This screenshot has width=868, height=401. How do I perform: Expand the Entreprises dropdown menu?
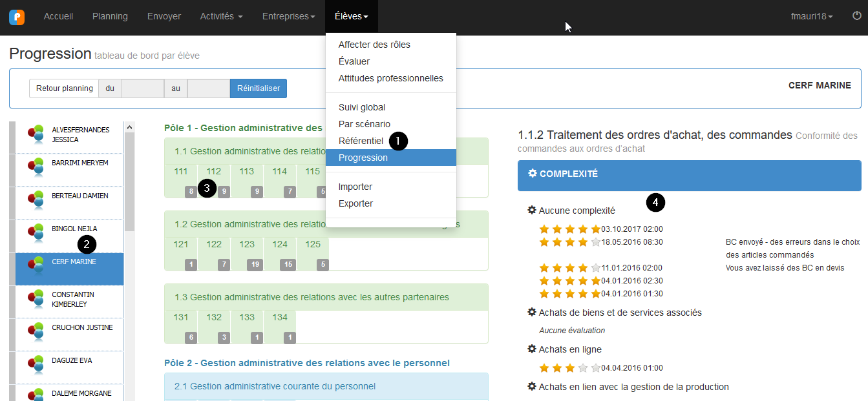[288, 16]
